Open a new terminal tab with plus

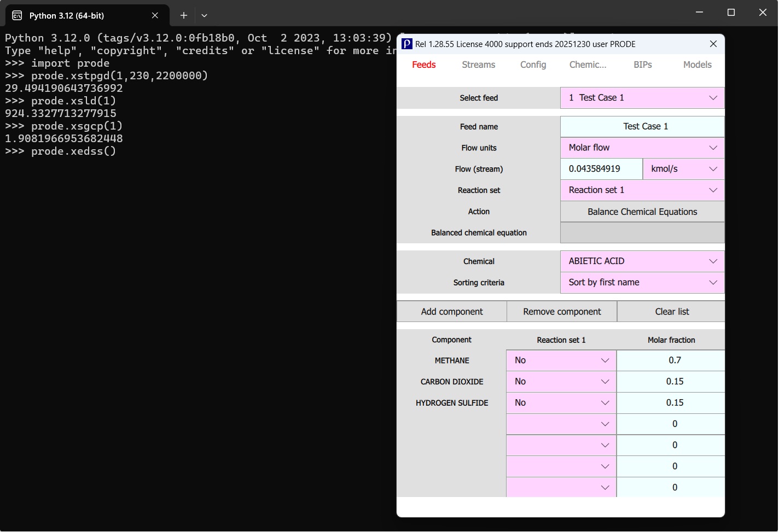pos(184,15)
